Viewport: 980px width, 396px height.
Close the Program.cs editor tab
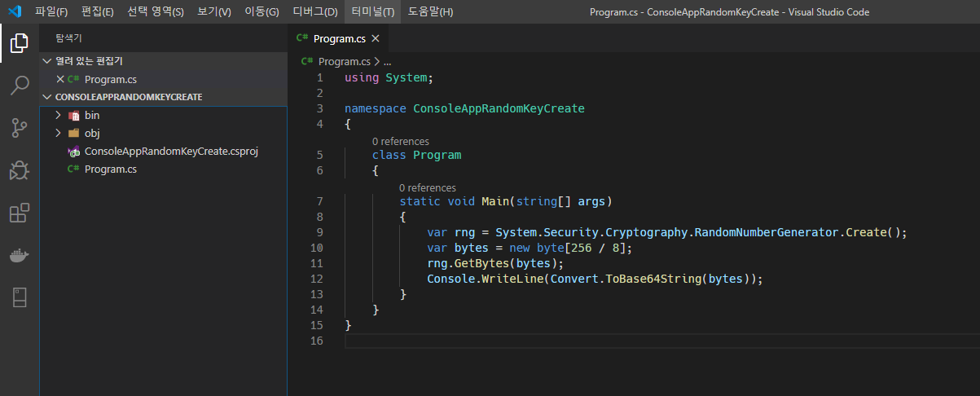(x=376, y=38)
